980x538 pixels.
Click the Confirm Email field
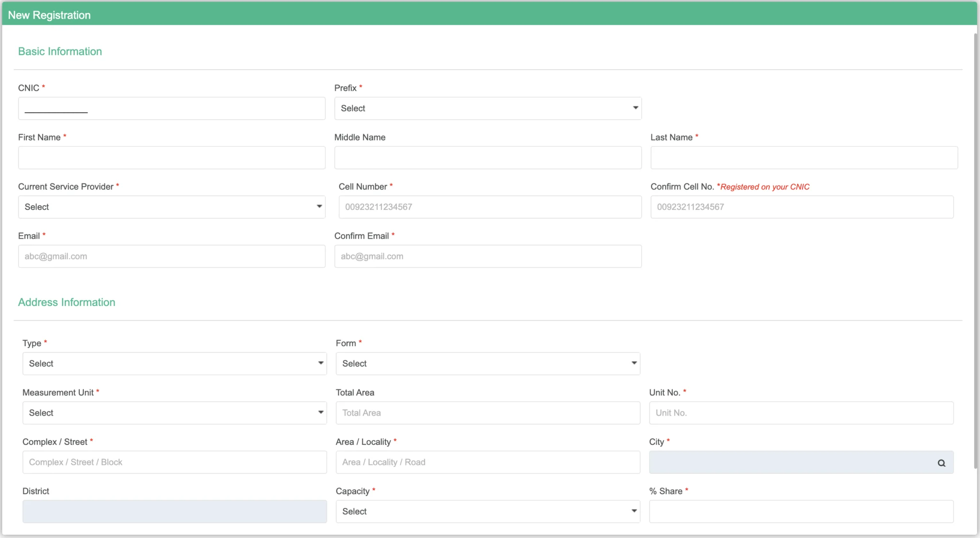tap(487, 256)
